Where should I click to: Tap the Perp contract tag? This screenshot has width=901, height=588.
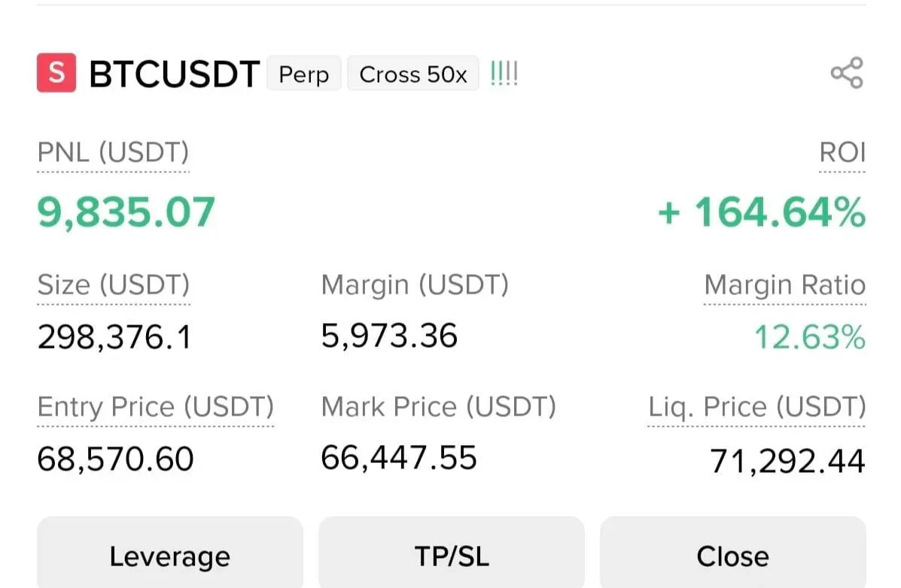click(303, 75)
